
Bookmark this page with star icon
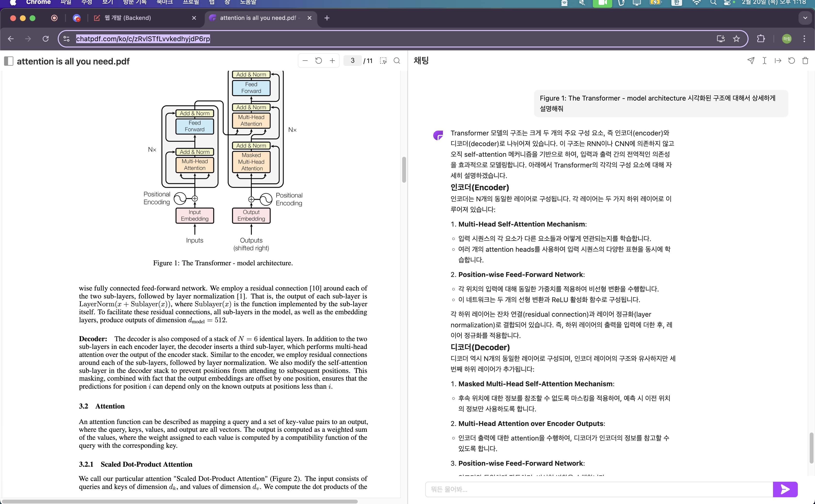pos(736,39)
